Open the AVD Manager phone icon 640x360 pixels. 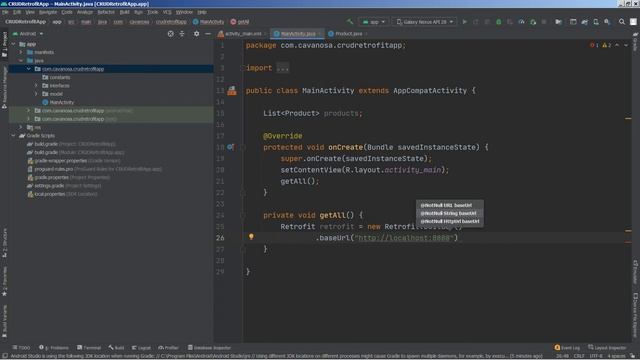click(596, 22)
